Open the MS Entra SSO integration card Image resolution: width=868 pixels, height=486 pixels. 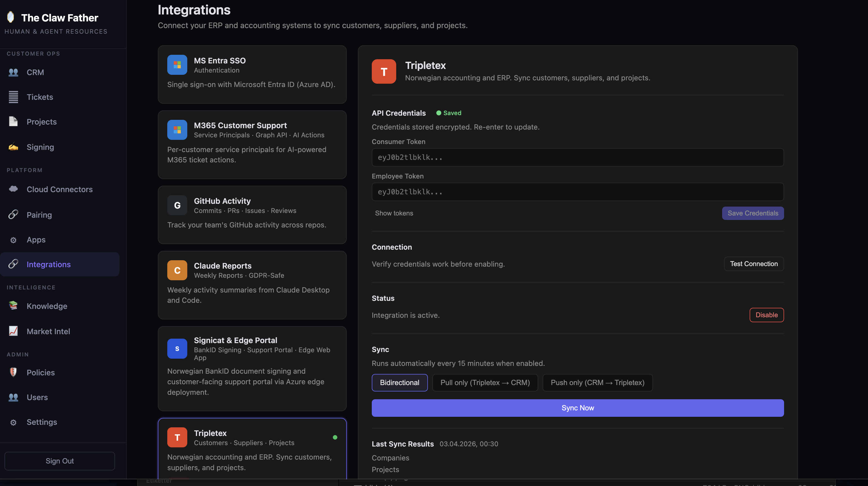[252, 74]
